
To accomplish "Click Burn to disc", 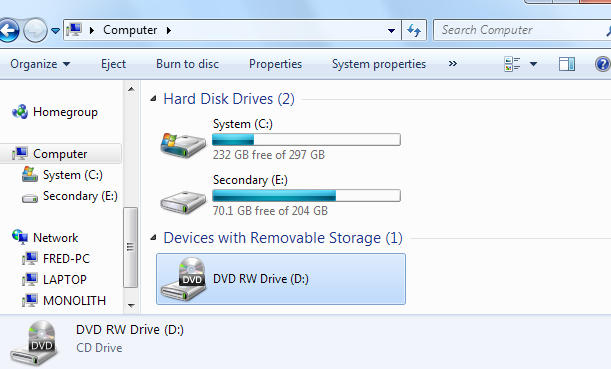I will (187, 64).
